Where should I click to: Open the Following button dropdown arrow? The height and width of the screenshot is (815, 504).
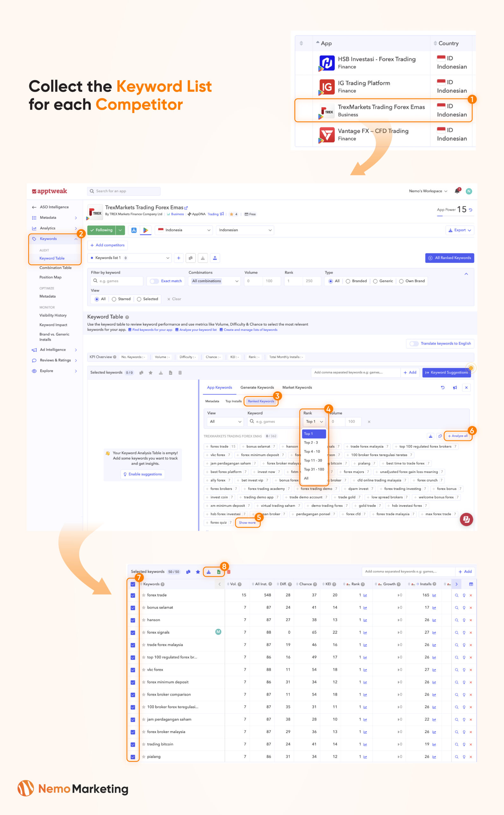[x=120, y=230]
